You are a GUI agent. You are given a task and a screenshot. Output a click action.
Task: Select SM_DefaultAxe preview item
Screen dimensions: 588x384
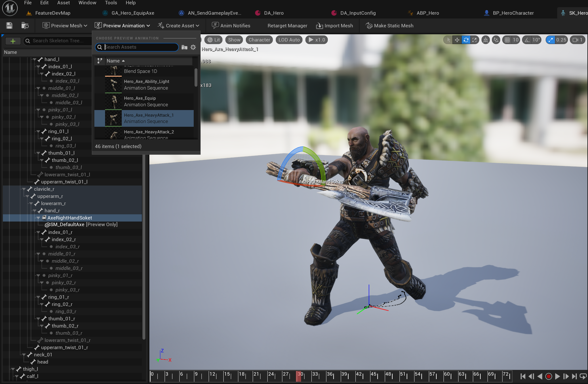[x=81, y=224]
